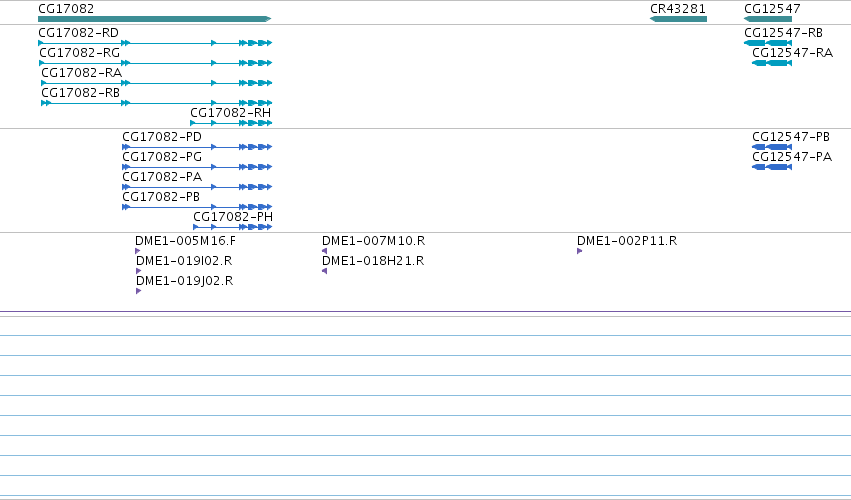
Task: Click the CG17082-PH protein glyph
Action: tap(231, 227)
